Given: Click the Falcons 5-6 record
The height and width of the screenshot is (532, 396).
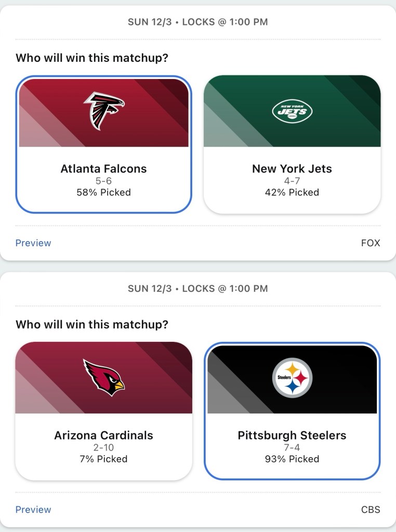Looking at the screenshot, I should click(104, 181).
